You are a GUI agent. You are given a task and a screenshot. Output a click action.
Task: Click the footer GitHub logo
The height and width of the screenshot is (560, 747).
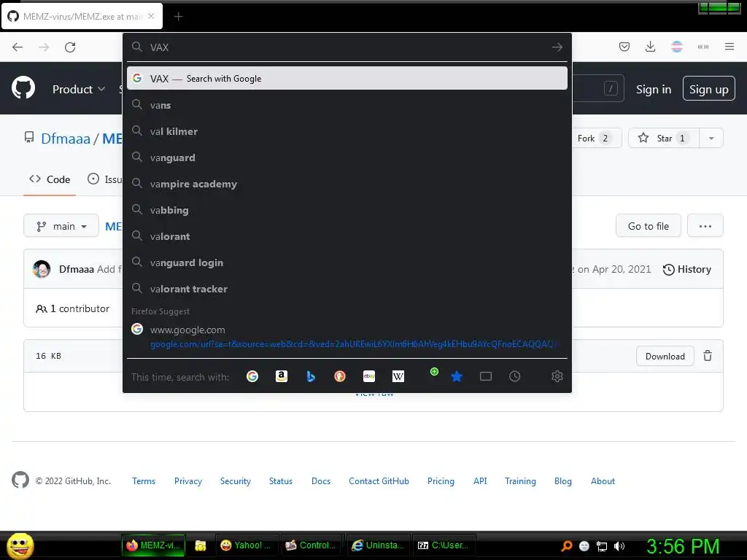coord(20,480)
